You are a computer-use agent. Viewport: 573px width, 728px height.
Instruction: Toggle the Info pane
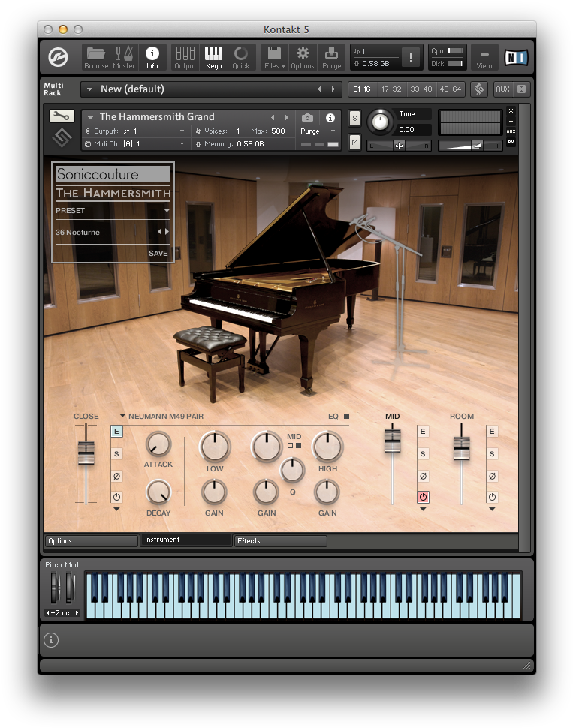(x=152, y=58)
